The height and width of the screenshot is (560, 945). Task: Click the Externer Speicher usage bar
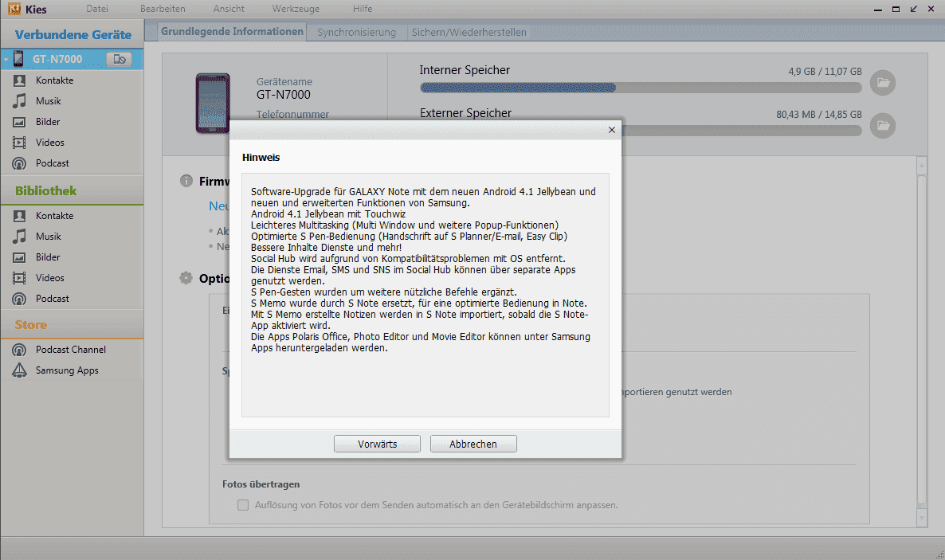tap(741, 131)
